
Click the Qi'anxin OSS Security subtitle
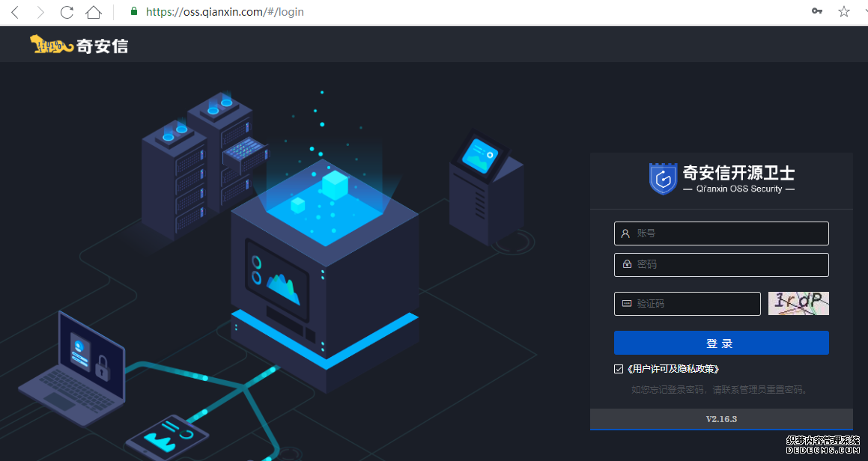click(739, 189)
